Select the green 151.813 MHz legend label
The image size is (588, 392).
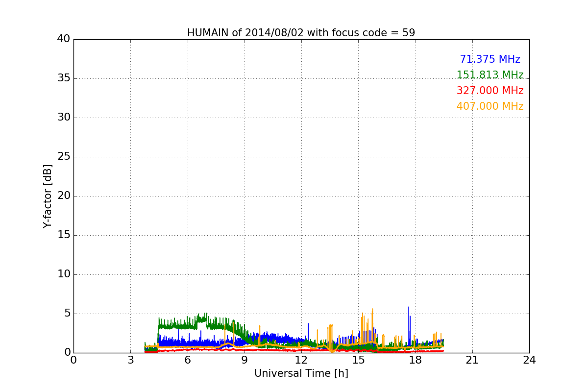pyautogui.click(x=490, y=75)
